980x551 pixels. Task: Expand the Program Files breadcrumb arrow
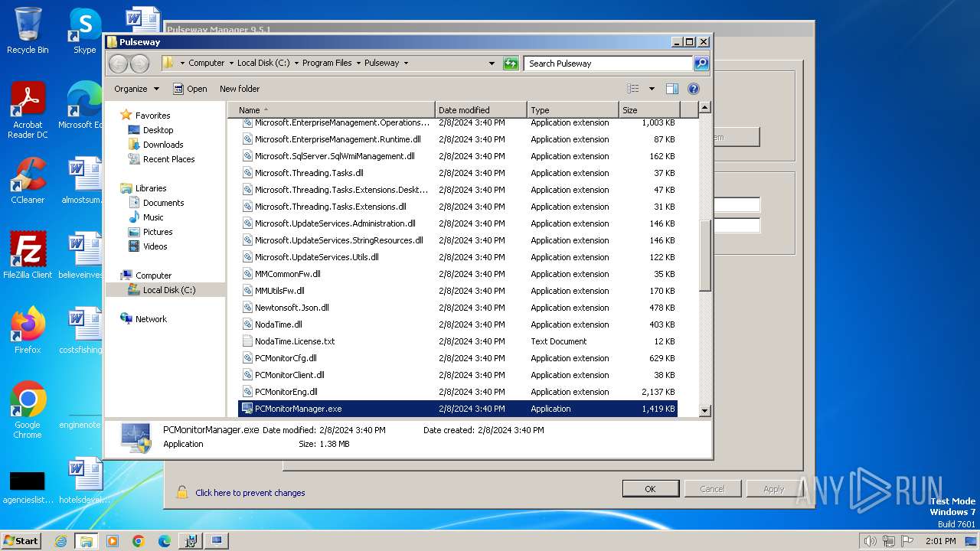pos(358,64)
